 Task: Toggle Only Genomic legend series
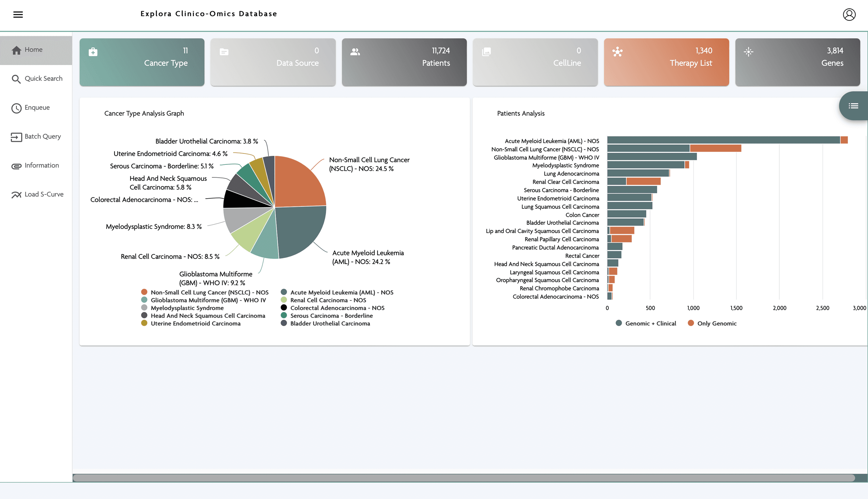pyautogui.click(x=712, y=323)
